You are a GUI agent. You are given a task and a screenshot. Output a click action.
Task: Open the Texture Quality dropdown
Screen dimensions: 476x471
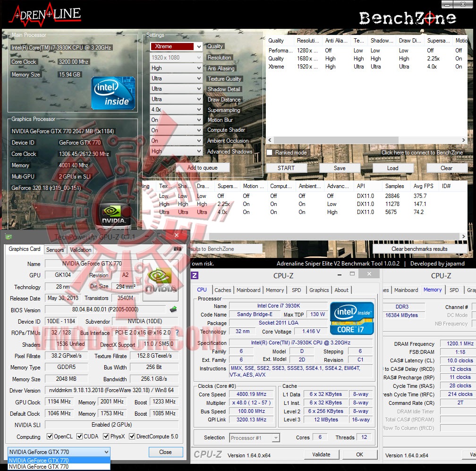pos(176,78)
